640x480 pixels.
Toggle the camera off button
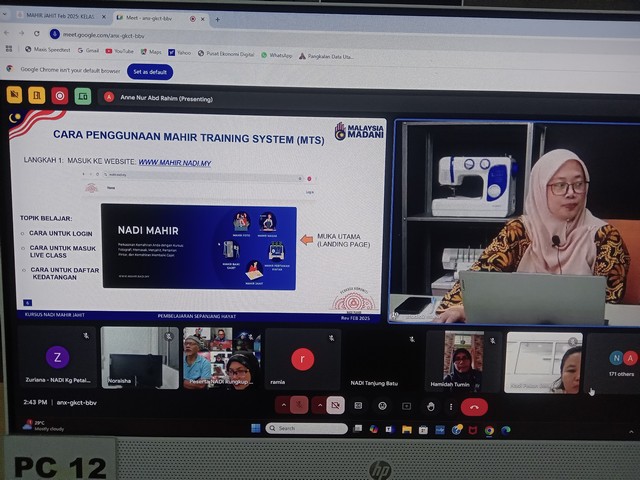click(x=336, y=405)
